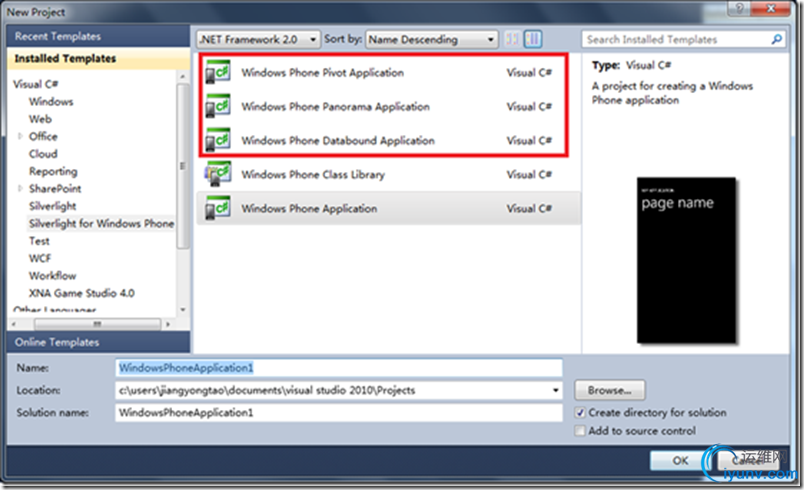This screenshot has width=804, height=490.
Task: Select the Office template category
Action: coord(43,136)
